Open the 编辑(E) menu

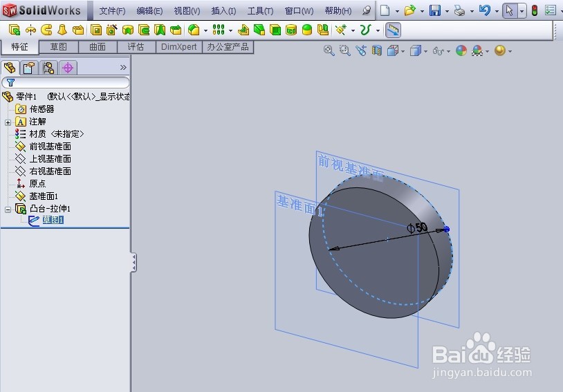pyautogui.click(x=149, y=11)
